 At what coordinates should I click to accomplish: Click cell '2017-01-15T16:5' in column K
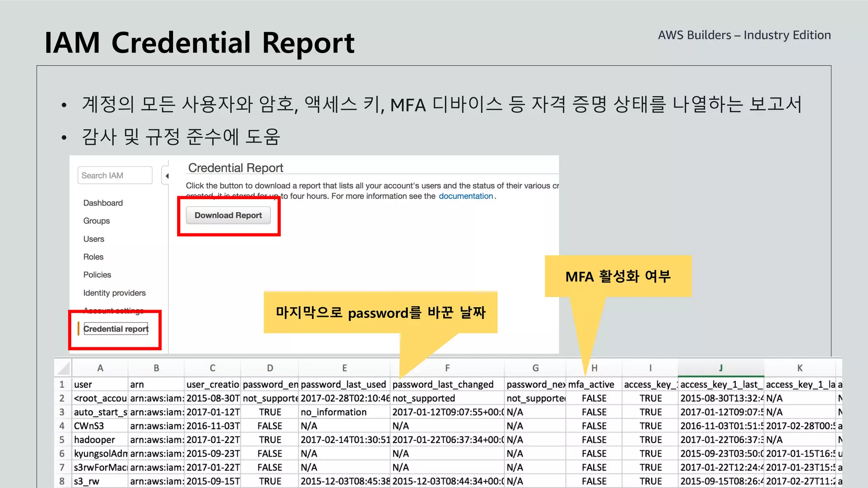[800, 454]
